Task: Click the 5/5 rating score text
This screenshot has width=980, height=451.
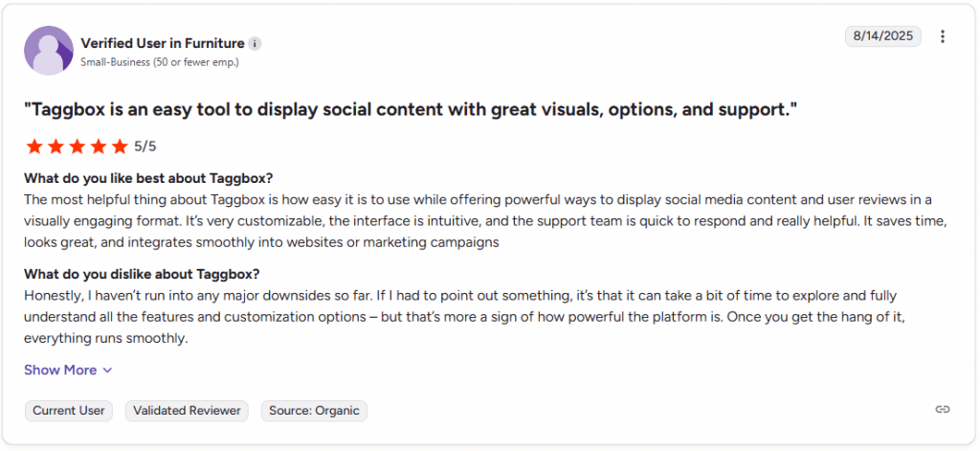Action: pyautogui.click(x=145, y=147)
